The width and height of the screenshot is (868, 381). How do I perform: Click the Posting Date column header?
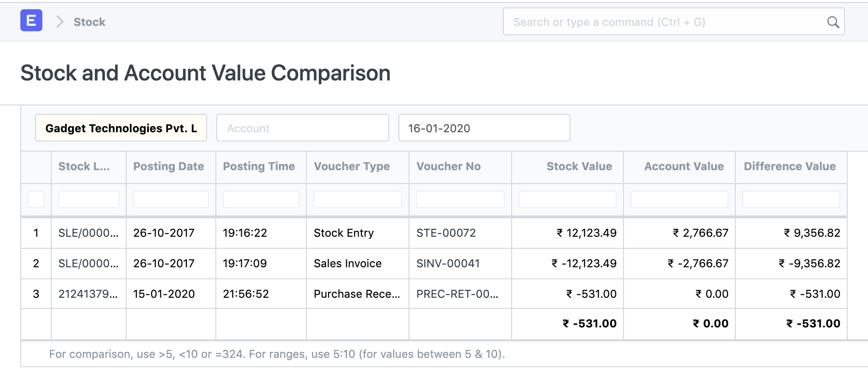click(168, 166)
